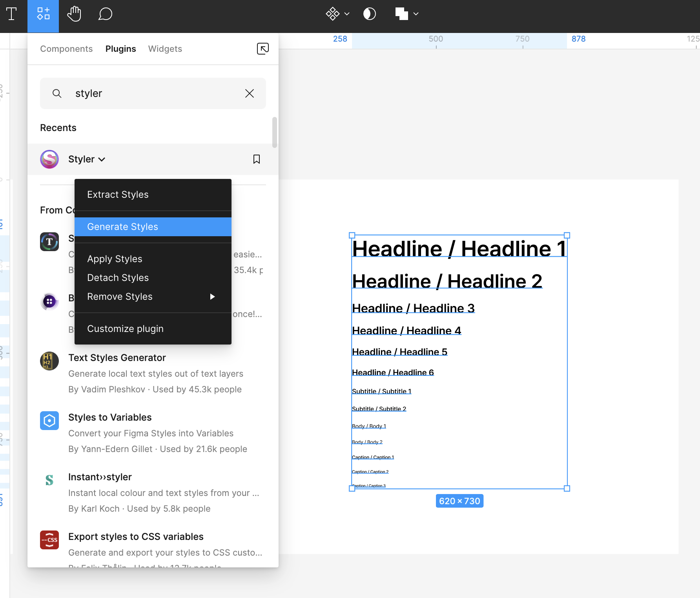The image size is (700, 598).
Task: Select the Headline / Headline 2 text
Action: (447, 281)
